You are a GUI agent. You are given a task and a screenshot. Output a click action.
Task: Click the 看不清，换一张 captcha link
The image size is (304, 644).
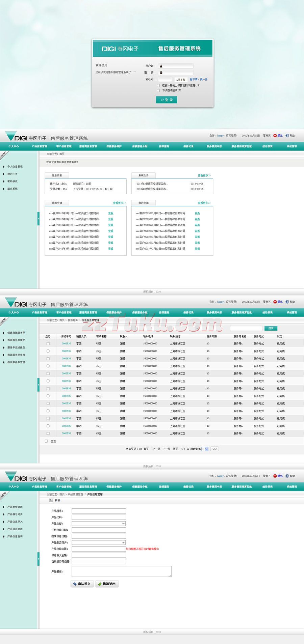coord(199,80)
